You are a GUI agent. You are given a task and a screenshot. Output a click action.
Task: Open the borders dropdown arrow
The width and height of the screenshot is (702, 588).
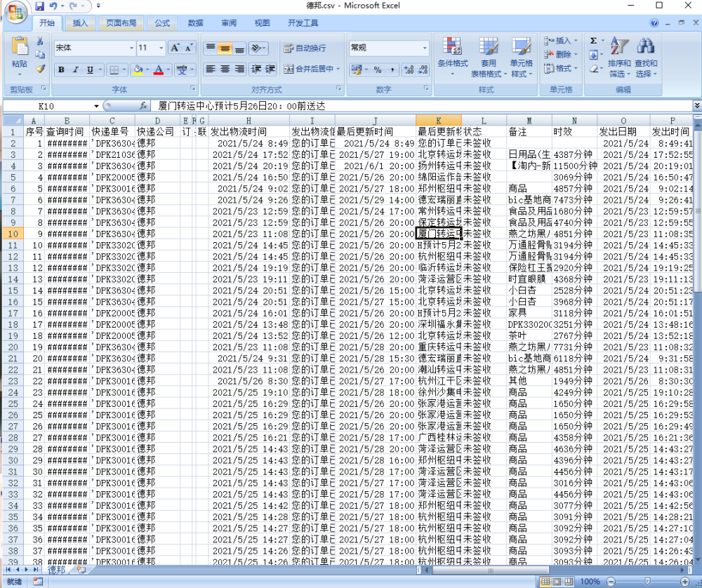click(x=124, y=69)
